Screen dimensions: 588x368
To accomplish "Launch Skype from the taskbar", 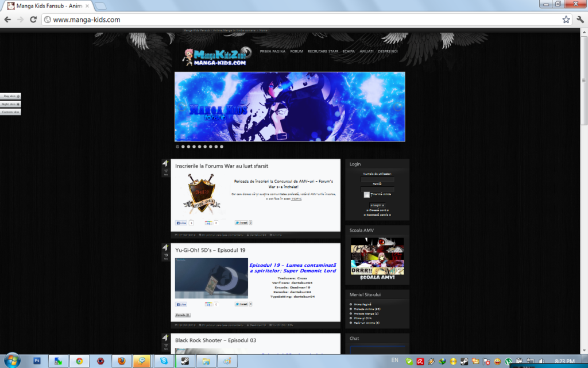I will pyautogui.click(x=165, y=362).
